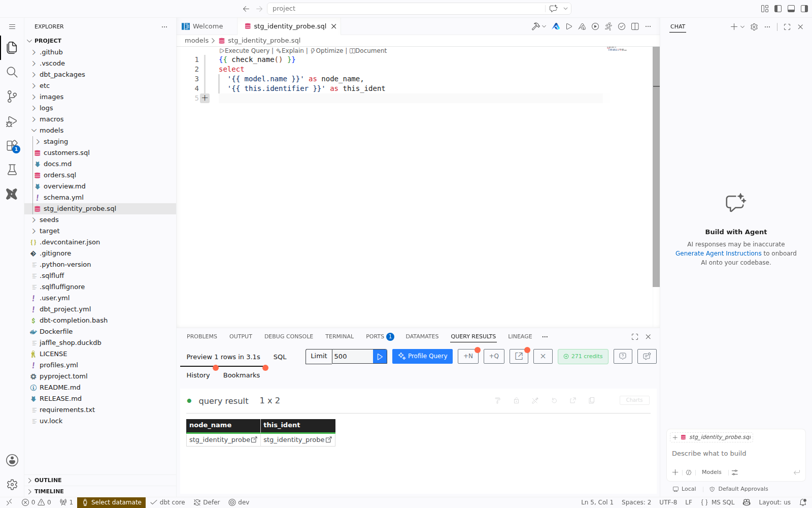
Task: Toggle the secondary side bar layout icon
Action: pyautogui.click(x=804, y=9)
